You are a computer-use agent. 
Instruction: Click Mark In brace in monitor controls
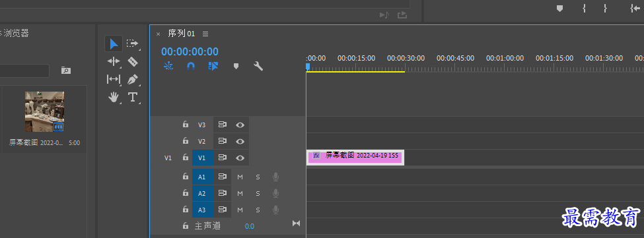point(584,8)
